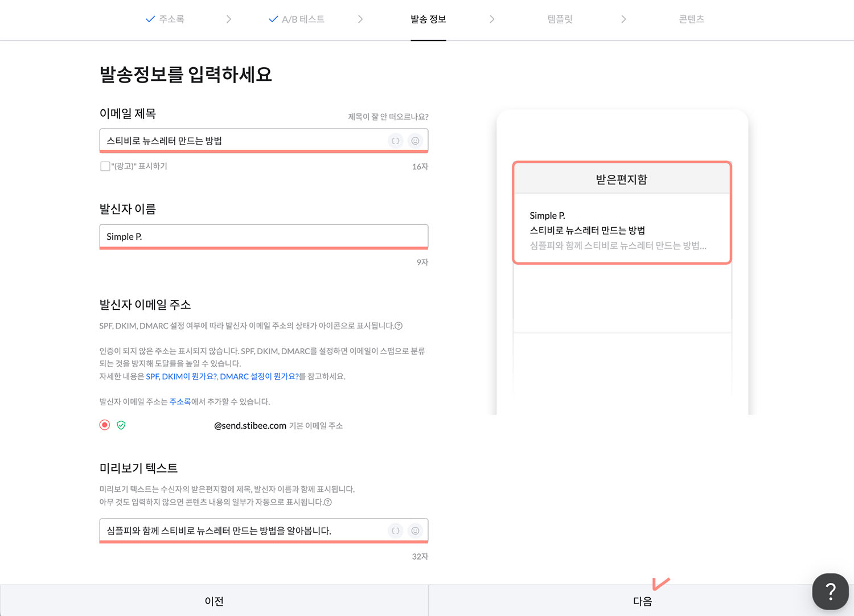Click green shield verification icon
This screenshot has height=616, width=854.
pos(121,425)
